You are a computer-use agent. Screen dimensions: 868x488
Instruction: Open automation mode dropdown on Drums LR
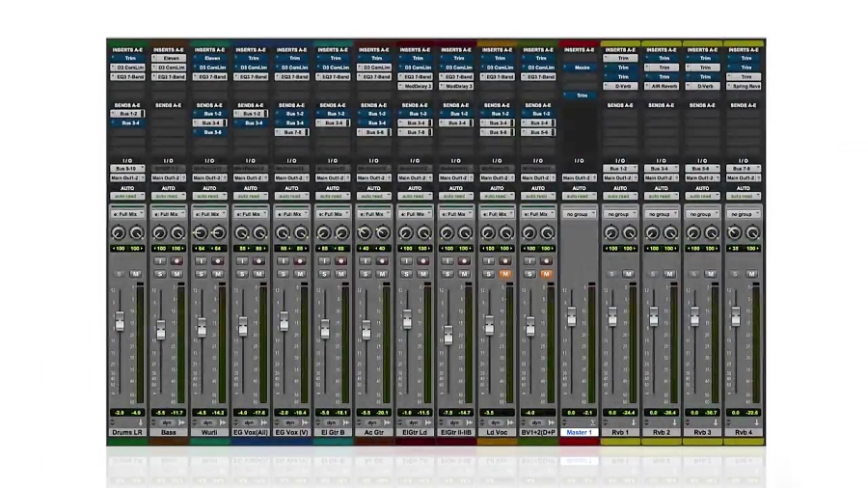click(127, 196)
